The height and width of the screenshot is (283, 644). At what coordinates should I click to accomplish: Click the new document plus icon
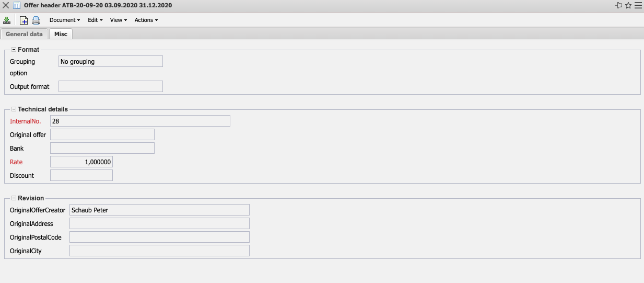[x=24, y=20]
